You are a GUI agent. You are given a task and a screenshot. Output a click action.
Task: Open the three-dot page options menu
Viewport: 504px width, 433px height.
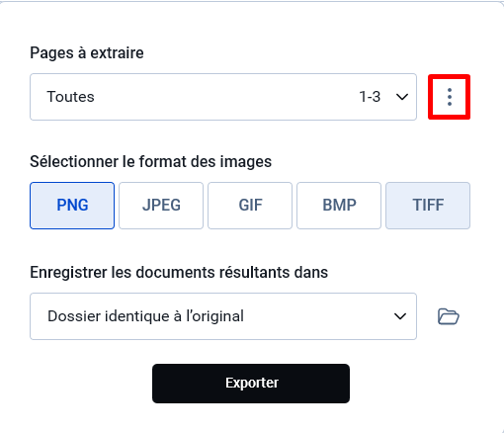pyautogui.click(x=449, y=97)
